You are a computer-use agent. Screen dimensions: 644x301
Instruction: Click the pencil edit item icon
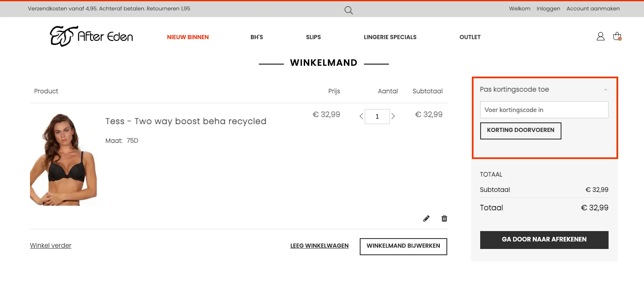pos(426,219)
